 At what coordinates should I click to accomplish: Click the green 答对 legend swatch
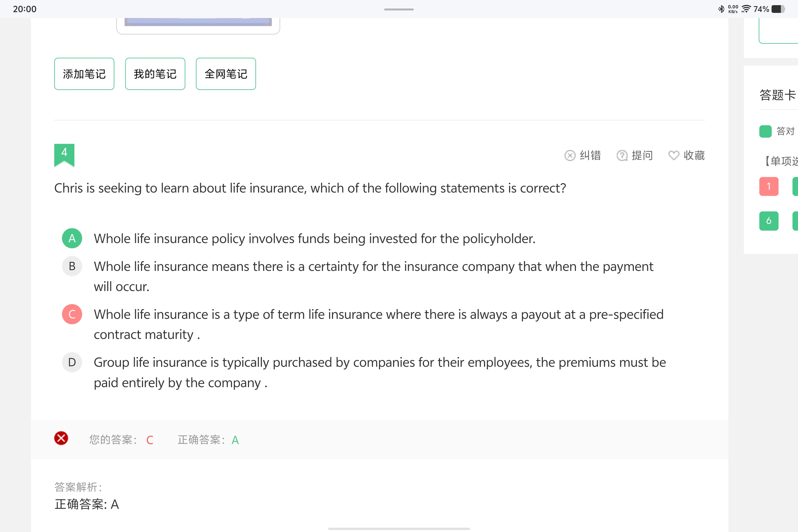(765, 131)
